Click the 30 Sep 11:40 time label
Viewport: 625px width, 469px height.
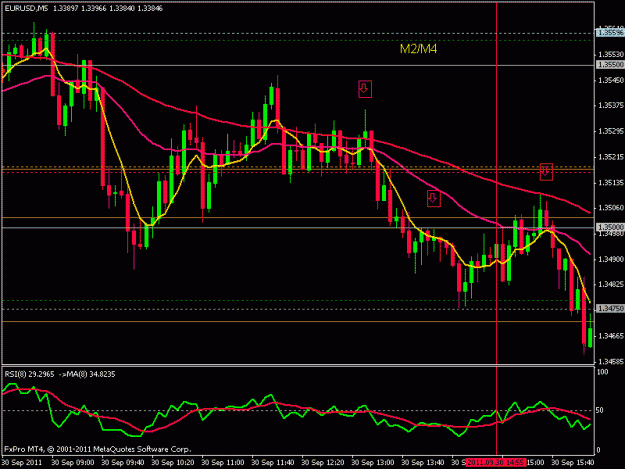point(273,463)
